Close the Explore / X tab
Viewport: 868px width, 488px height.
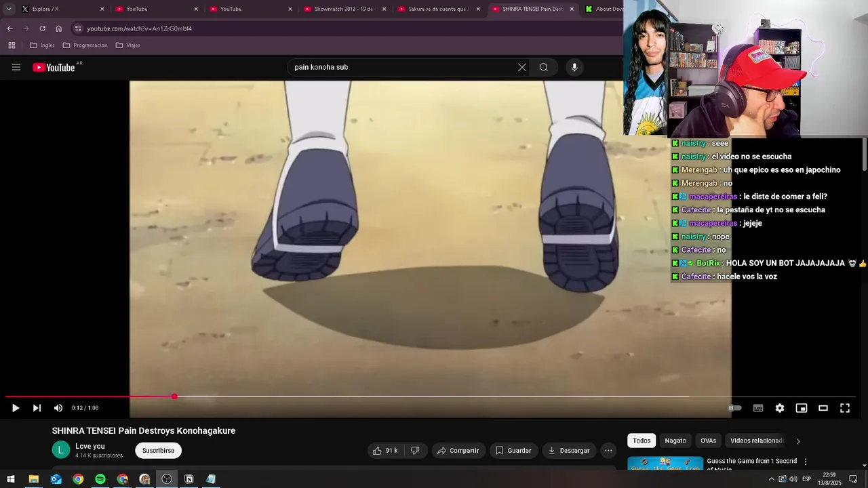coord(102,9)
